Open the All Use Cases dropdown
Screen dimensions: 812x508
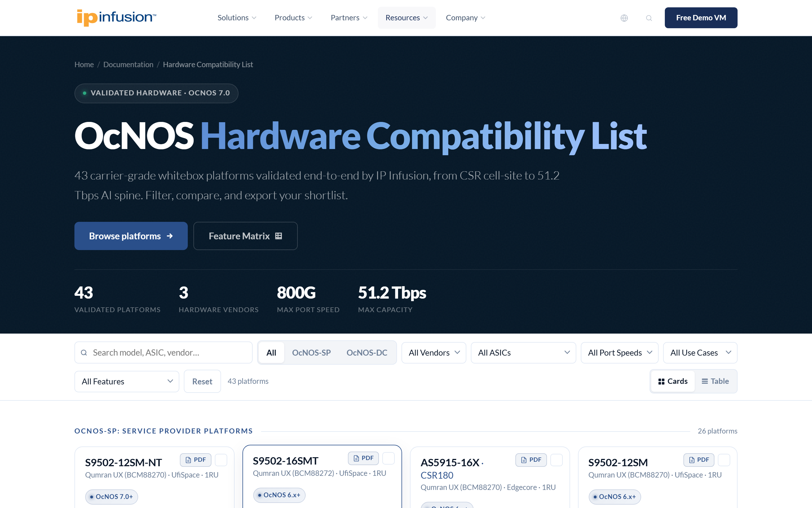[x=700, y=352]
